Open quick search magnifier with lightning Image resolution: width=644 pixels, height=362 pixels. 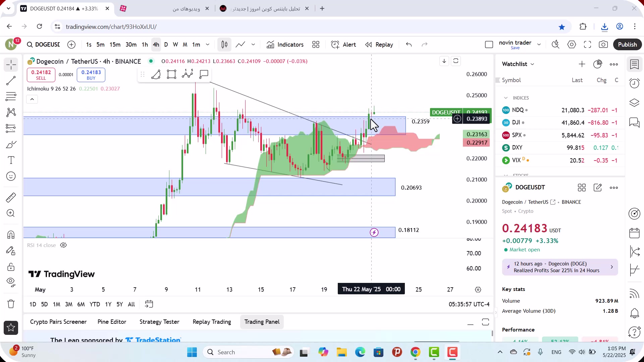pyautogui.click(x=556, y=45)
